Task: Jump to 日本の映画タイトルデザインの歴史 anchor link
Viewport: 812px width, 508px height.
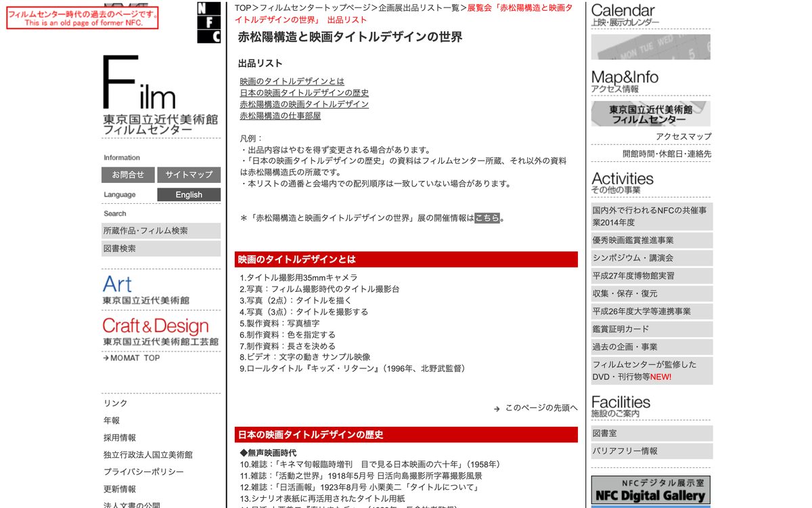Action: point(304,93)
